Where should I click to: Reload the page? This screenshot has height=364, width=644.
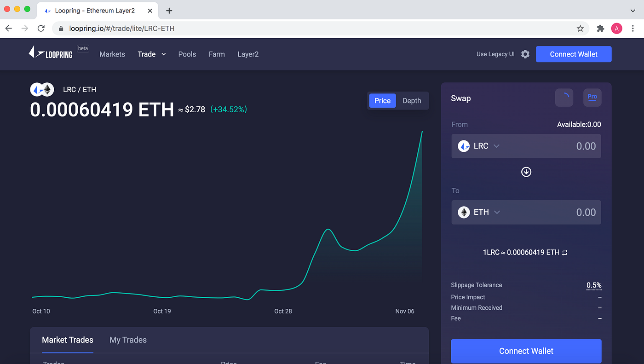click(41, 29)
